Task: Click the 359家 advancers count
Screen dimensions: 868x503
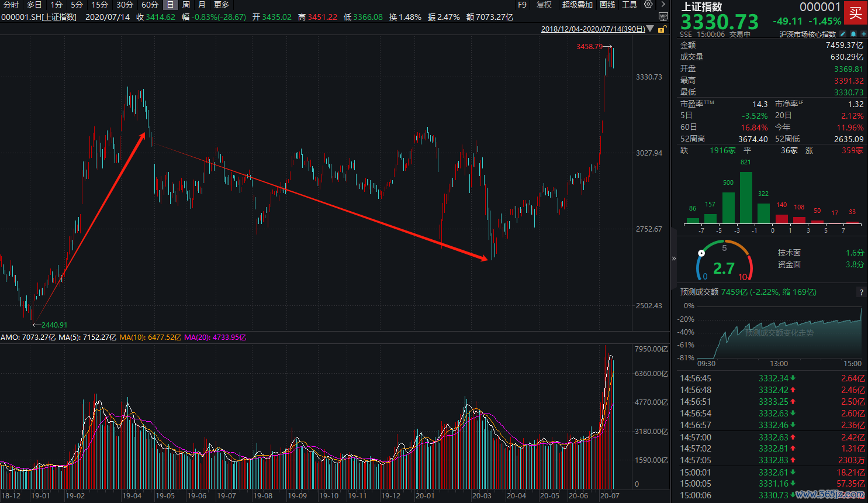Action: 852,150
